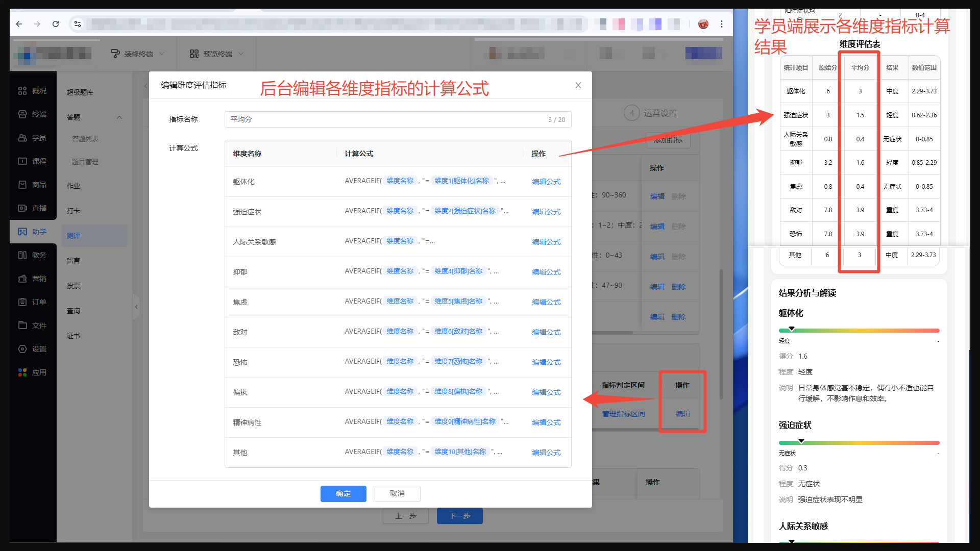The image size is (980, 551).
Task: Click 编辑公式 for the 躯体化 row
Action: pos(546,182)
